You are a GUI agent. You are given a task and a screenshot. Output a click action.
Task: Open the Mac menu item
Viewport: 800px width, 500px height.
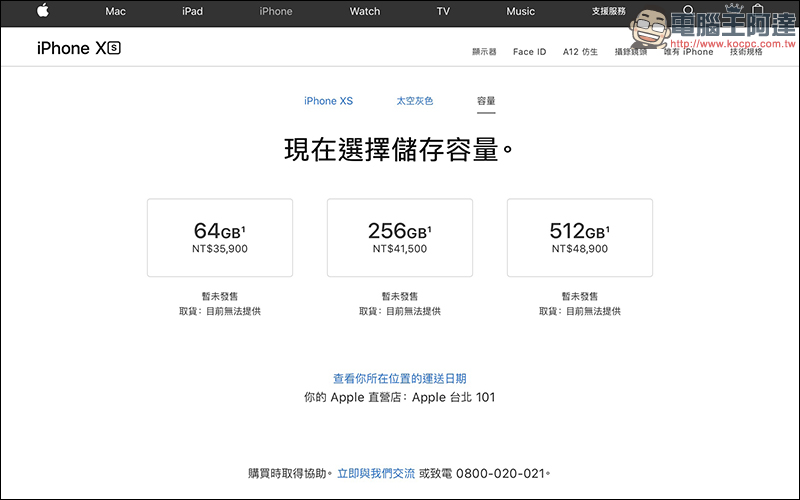click(116, 12)
